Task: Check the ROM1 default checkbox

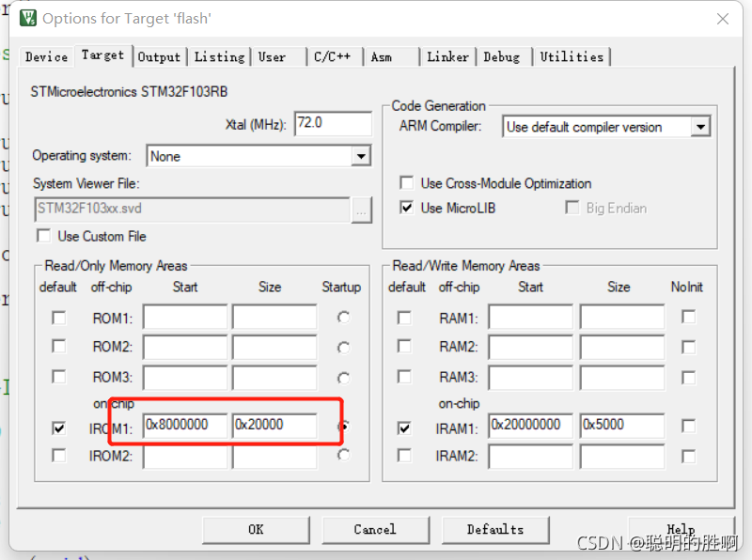Action: pyautogui.click(x=59, y=318)
